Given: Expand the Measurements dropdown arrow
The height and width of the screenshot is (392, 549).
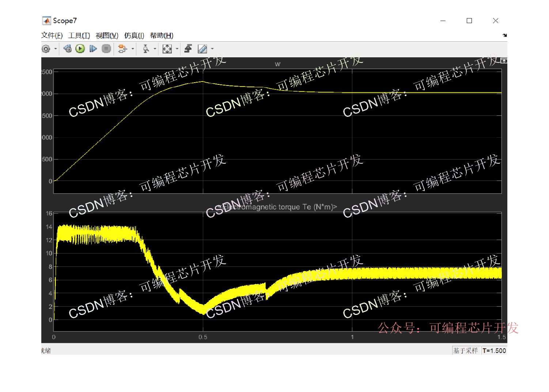Looking at the screenshot, I should [212, 49].
